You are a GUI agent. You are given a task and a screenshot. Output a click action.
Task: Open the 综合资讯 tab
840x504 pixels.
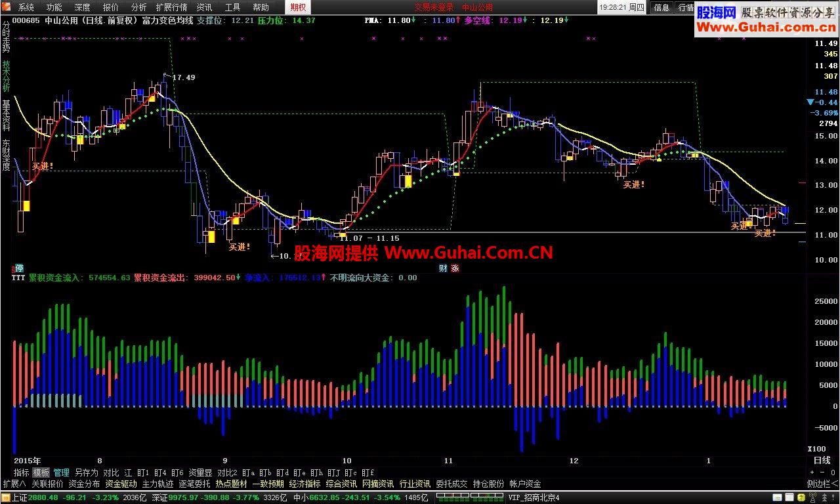click(x=342, y=484)
